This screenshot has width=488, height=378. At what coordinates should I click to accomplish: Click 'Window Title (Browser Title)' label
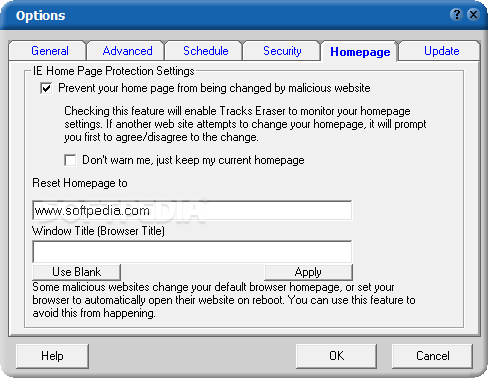click(x=98, y=231)
